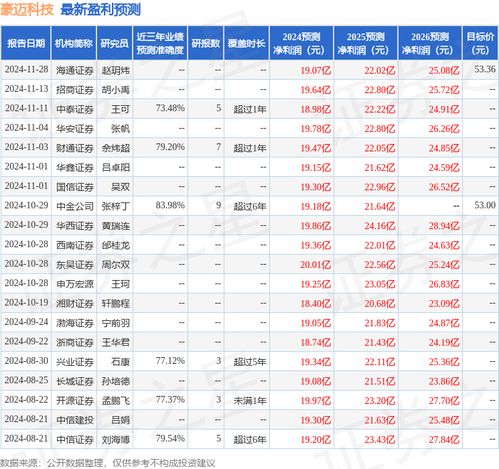The image size is (499, 469).
Task: Select accuracy value 73.48%
Action: pyautogui.click(x=170, y=108)
